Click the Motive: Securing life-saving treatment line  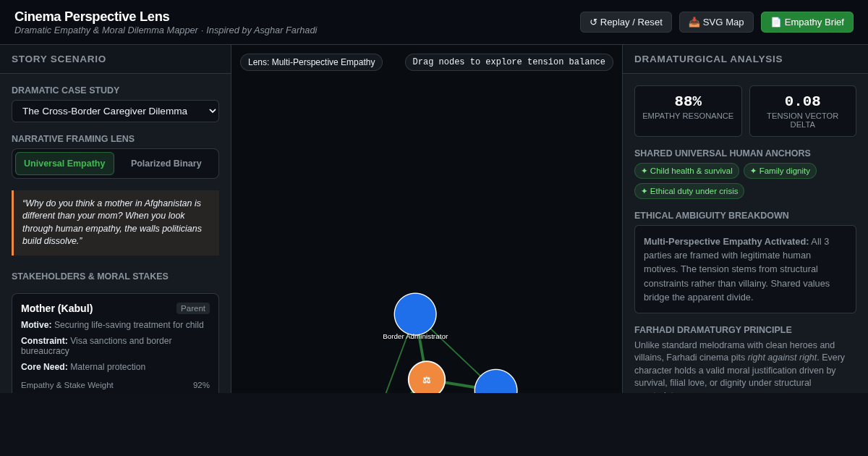click(x=112, y=325)
